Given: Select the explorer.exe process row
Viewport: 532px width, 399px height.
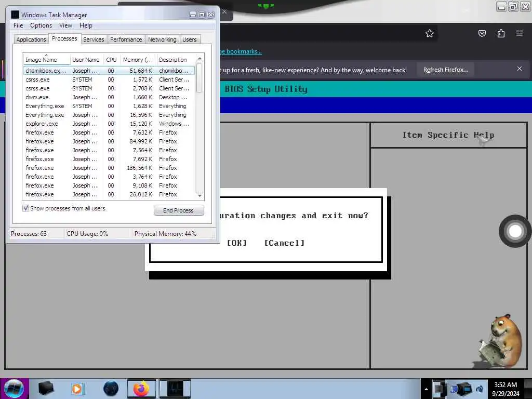Looking at the screenshot, I should point(109,124).
